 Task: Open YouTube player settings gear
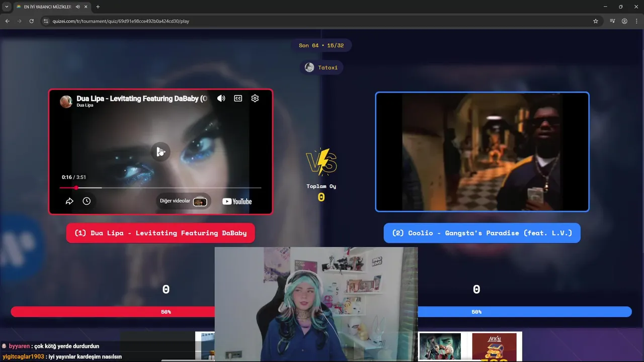[x=255, y=99]
